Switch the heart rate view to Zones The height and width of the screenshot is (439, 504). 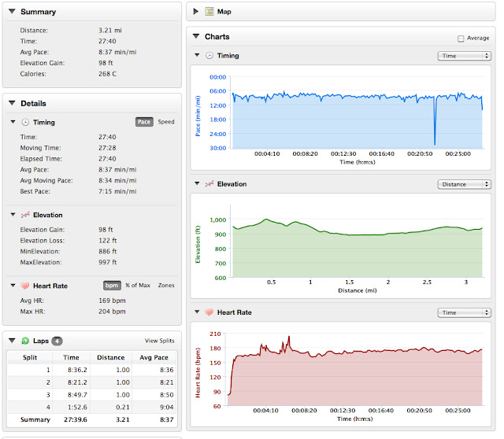click(166, 285)
